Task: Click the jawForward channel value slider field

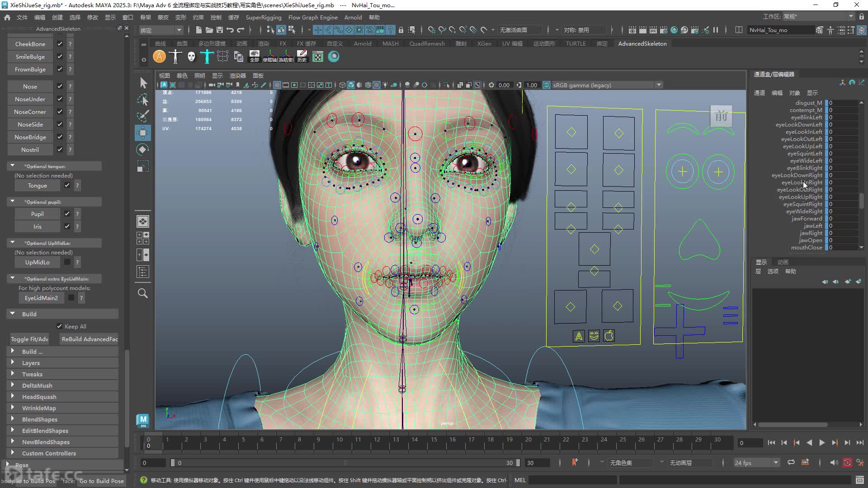Action: tap(843, 219)
